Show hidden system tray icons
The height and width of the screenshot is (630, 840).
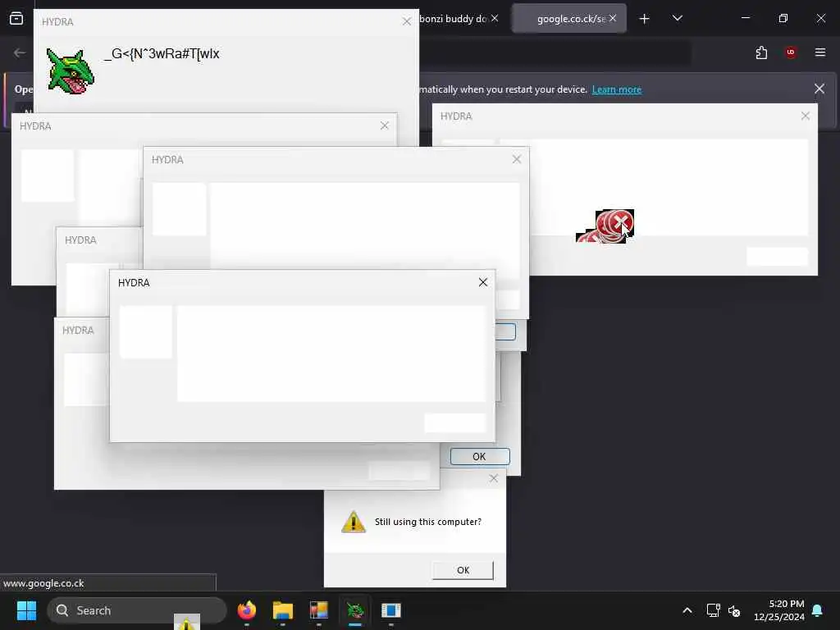(687, 610)
